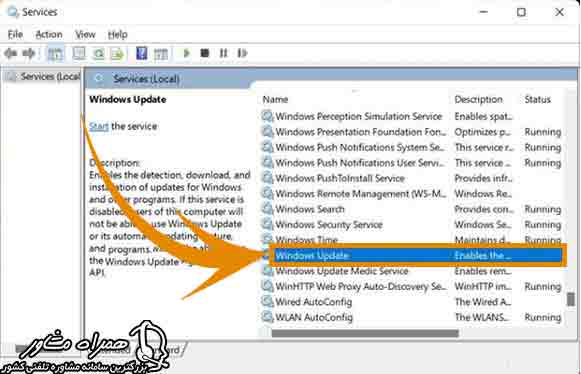Click gear icon of Windows Push Notifications User Service
The height and width of the screenshot is (374, 581).
point(268,163)
